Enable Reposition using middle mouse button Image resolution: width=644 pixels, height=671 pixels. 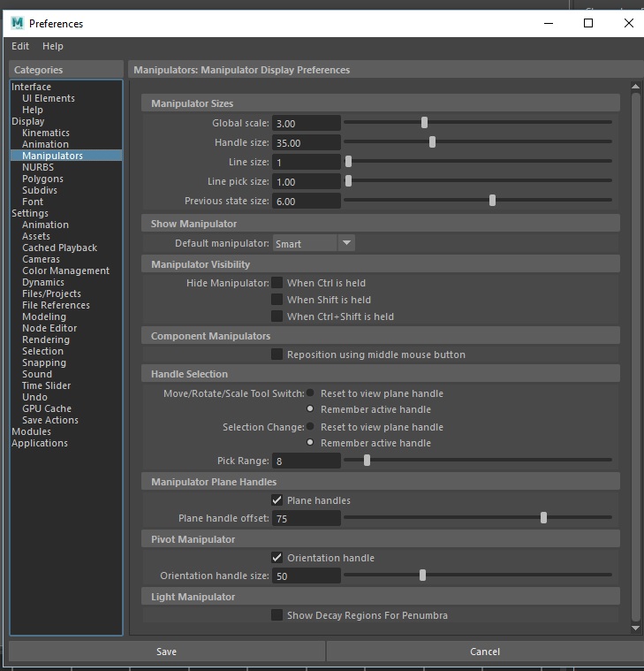point(277,354)
